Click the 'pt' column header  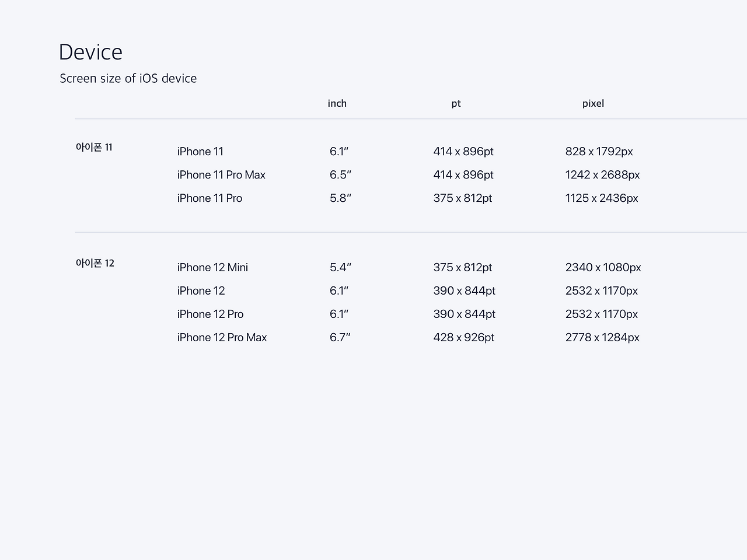[456, 104]
